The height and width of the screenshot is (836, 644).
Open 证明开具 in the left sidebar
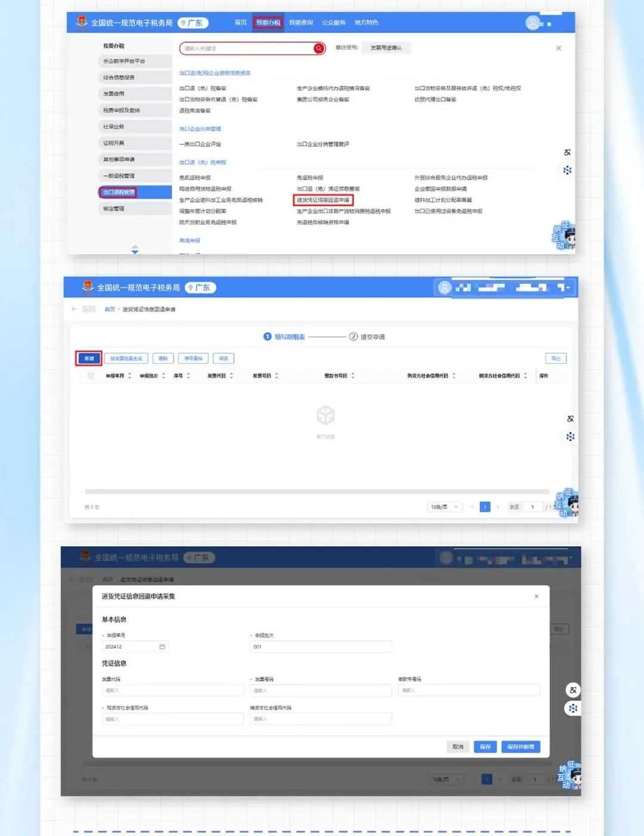(x=135, y=143)
